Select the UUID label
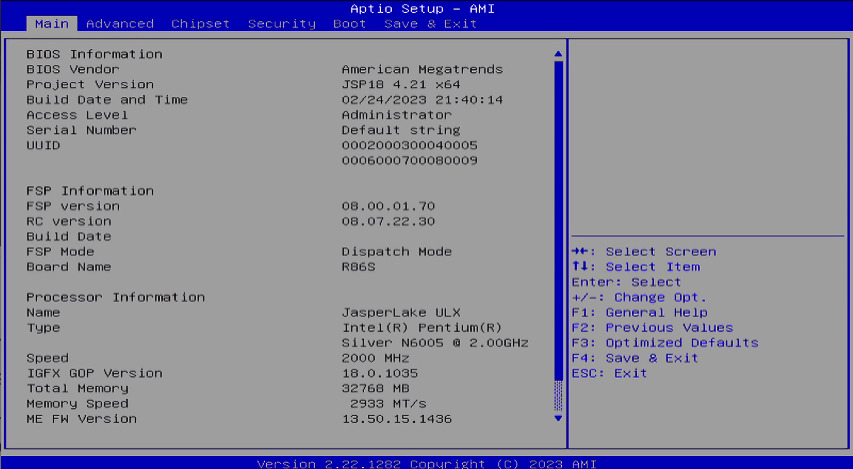This screenshot has width=853, height=469. tap(44, 145)
